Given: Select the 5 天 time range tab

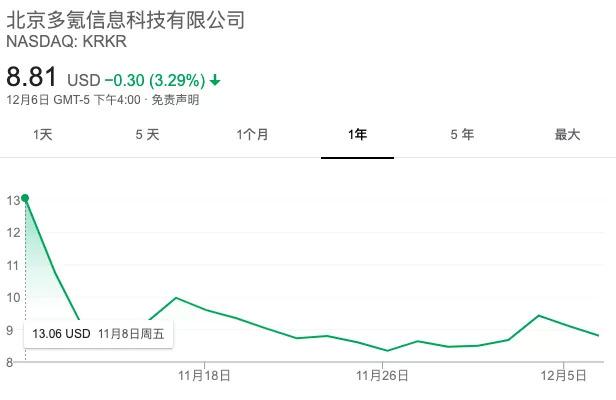Looking at the screenshot, I should click(x=147, y=135).
